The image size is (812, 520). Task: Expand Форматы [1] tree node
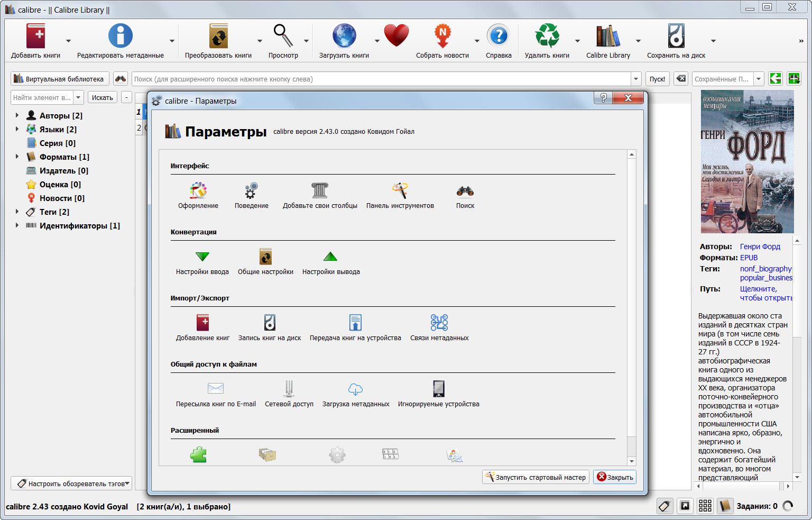(x=17, y=156)
